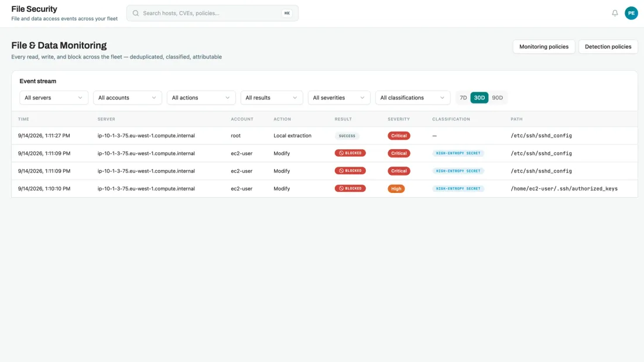Click the Critical badge in the root row
Viewport: 644px width, 362px height.
[399, 136]
